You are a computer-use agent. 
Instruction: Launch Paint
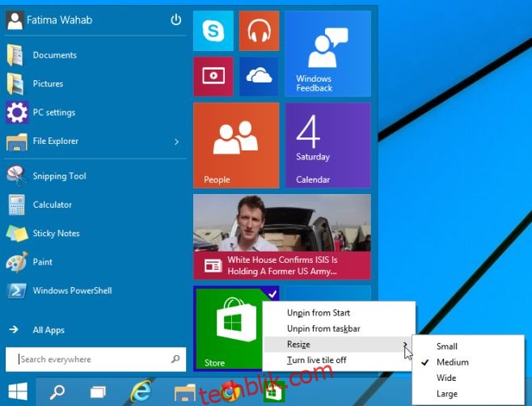click(95, 262)
